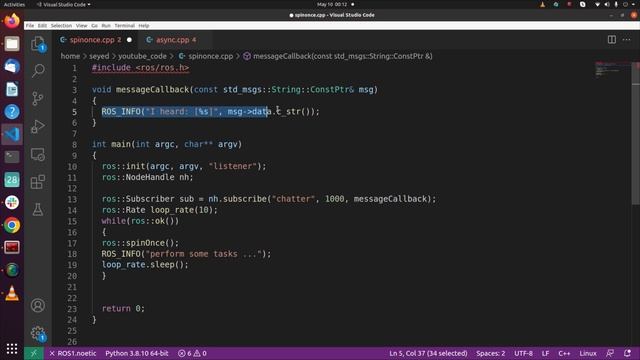Open the Testing flask view
This screenshot has height=360, width=640.
click(x=38, y=209)
